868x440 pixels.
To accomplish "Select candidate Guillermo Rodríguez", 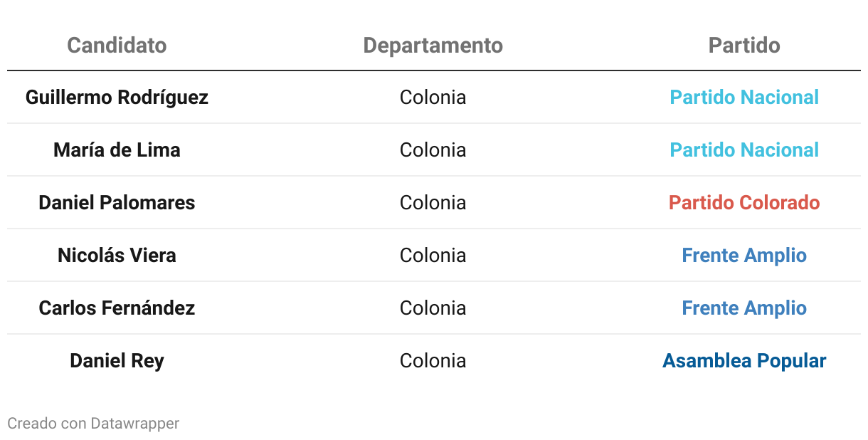I will pyautogui.click(x=117, y=98).
